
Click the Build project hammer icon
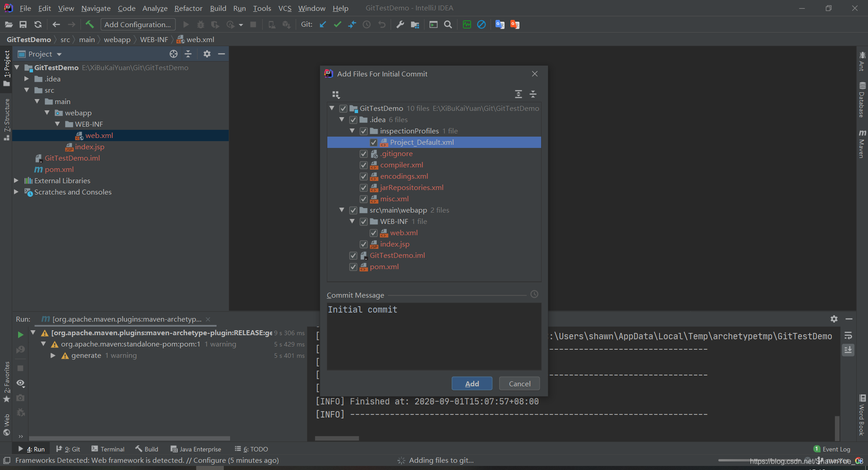pyautogui.click(x=90, y=24)
